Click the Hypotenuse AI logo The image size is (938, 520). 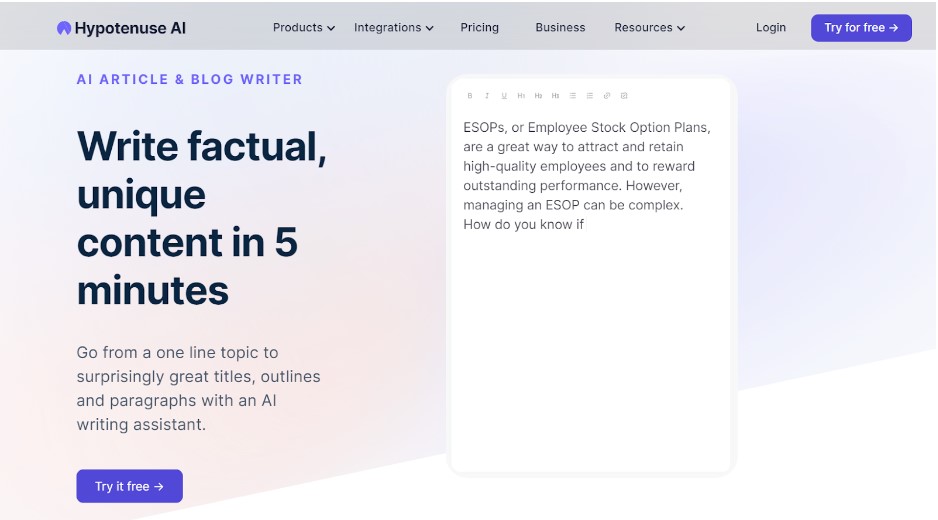tap(121, 28)
